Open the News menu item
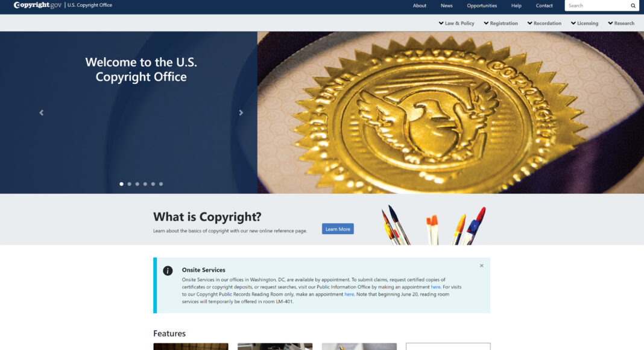The image size is (644, 350). [446, 5]
